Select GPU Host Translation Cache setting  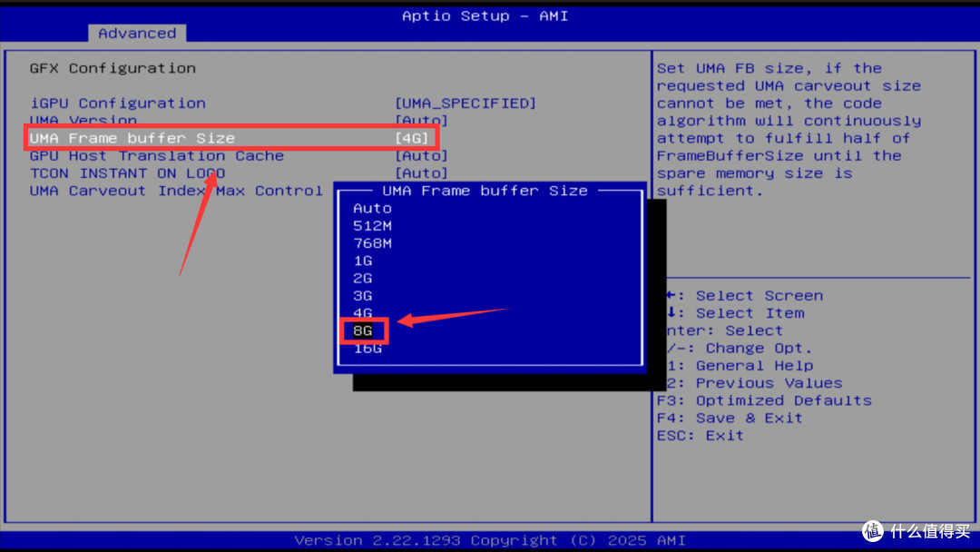(157, 155)
